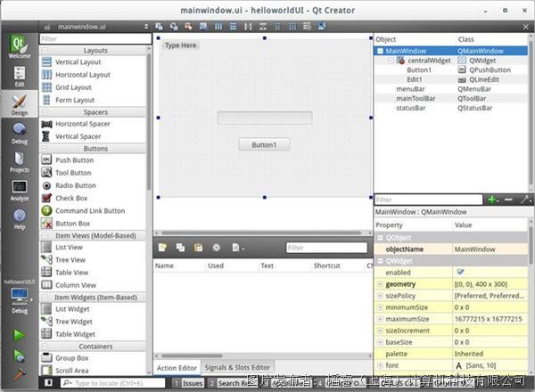Screen dimensions: 535x392
Task: Click Edit Signals/Slots toolbar icon
Action: pos(174,26)
